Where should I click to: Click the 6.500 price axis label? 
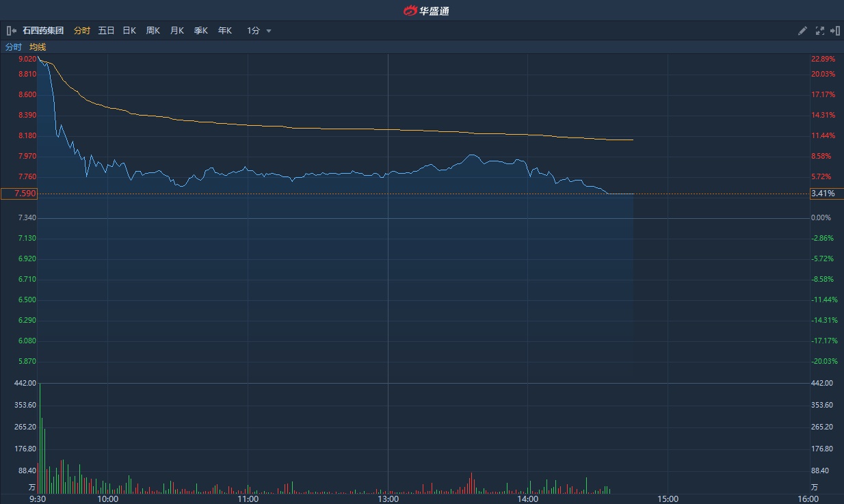click(x=27, y=300)
